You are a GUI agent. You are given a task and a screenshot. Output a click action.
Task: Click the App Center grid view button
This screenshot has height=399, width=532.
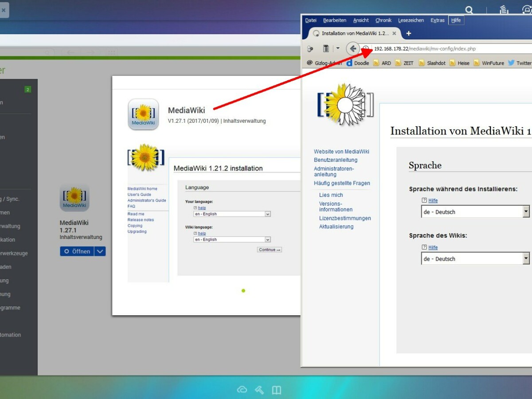(x=111, y=52)
